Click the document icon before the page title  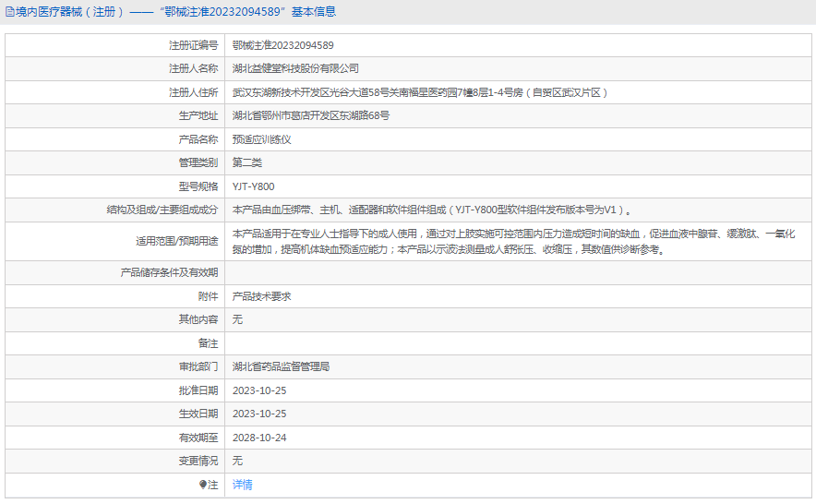[10, 11]
